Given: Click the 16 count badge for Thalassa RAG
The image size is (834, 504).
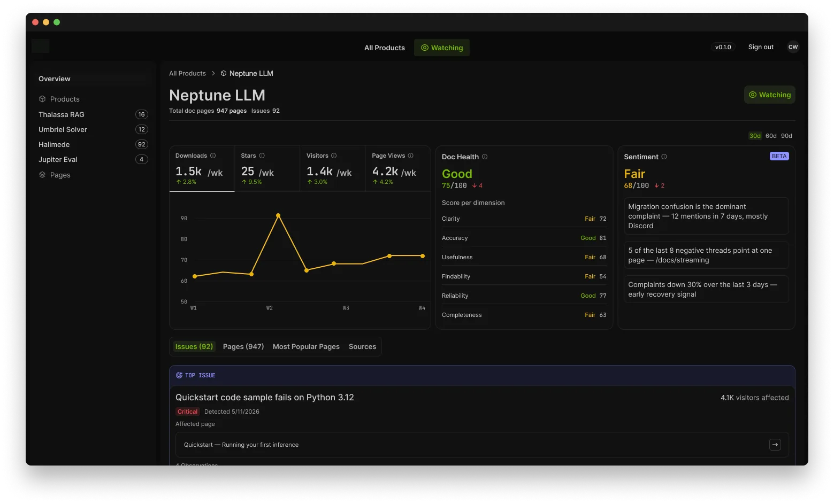Looking at the screenshot, I should 141,114.
